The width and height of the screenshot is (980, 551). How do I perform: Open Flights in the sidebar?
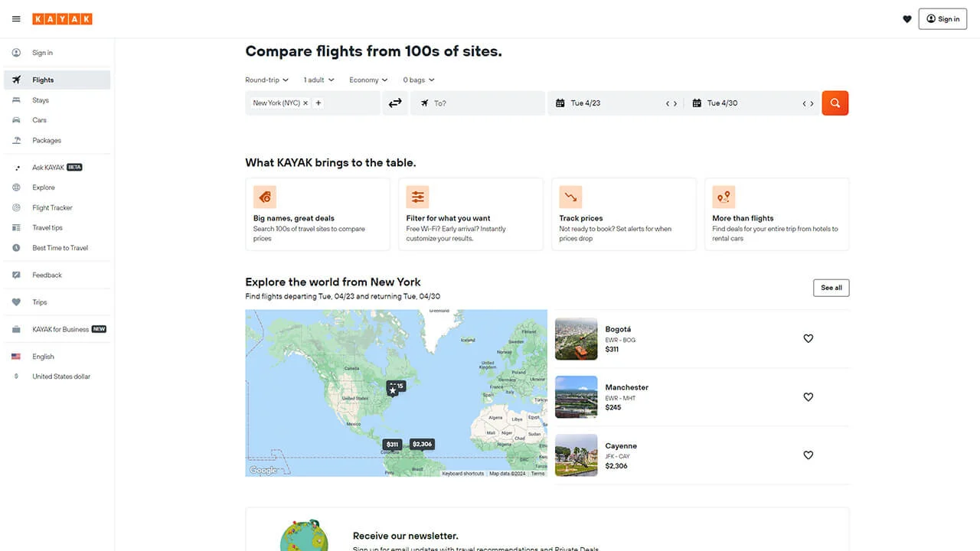coord(57,80)
